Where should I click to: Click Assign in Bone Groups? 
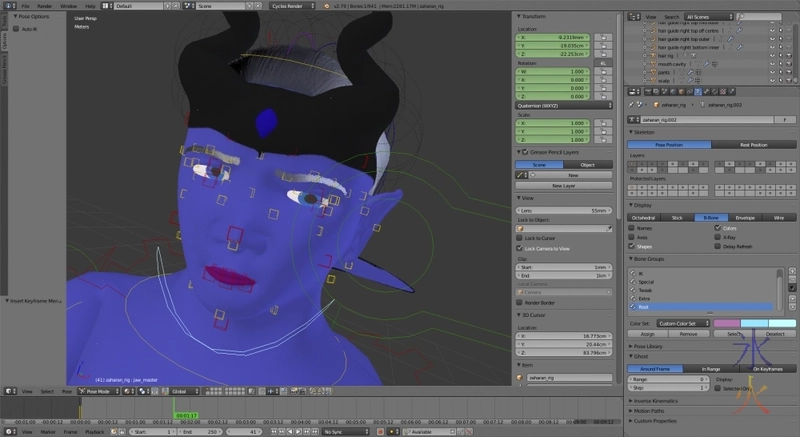click(647, 333)
